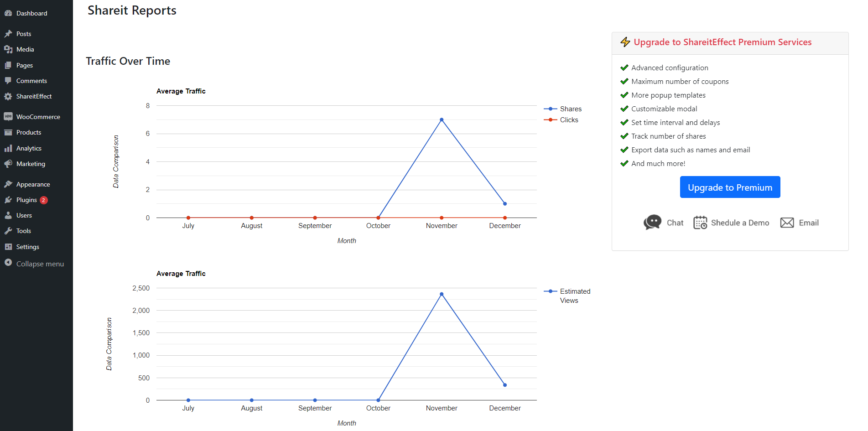
Task: Click the WooCommerce logo icon
Action: click(x=8, y=117)
